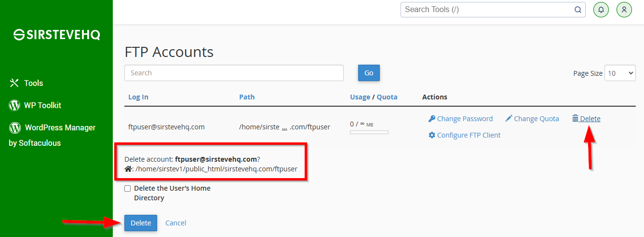Image resolution: width=644 pixels, height=237 pixels.
Task: Click the key icon beside Change Password
Action: point(432,119)
